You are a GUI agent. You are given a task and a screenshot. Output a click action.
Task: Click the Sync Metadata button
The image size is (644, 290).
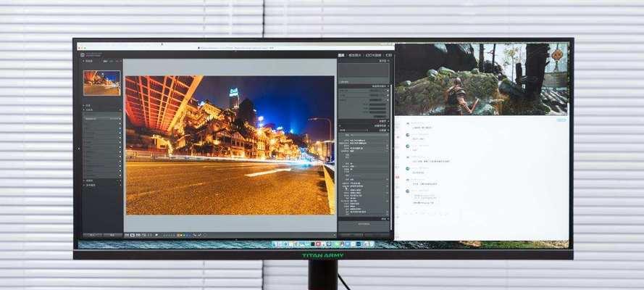(x=351, y=235)
